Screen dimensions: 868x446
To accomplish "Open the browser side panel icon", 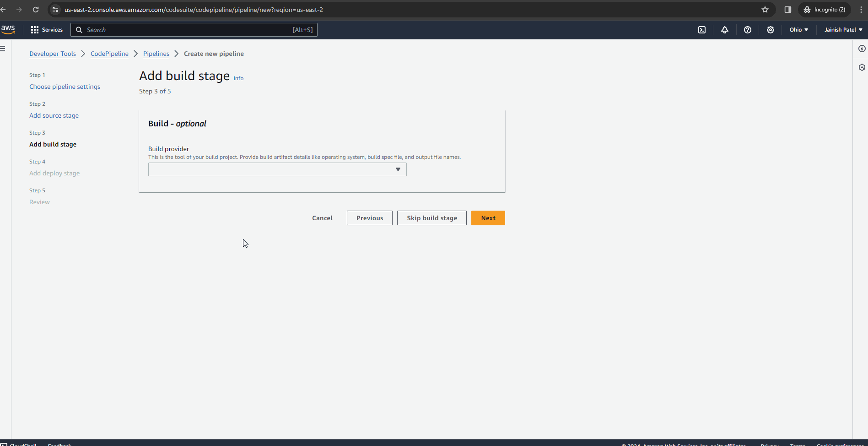I will (x=787, y=9).
